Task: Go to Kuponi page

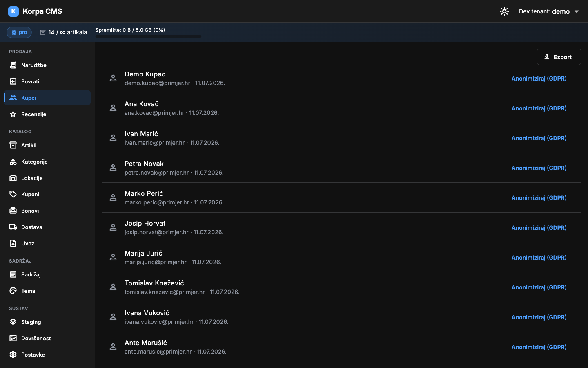Action: [47, 194]
